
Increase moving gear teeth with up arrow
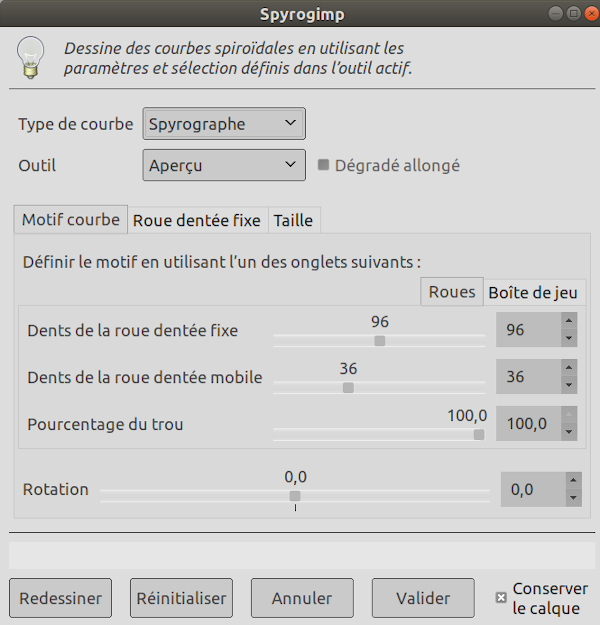coord(569,368)
